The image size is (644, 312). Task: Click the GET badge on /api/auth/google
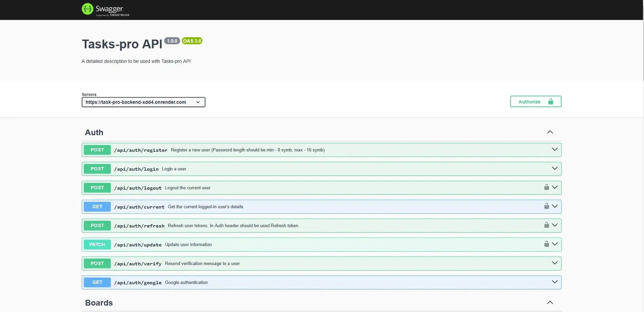click(x=97, y=282)
